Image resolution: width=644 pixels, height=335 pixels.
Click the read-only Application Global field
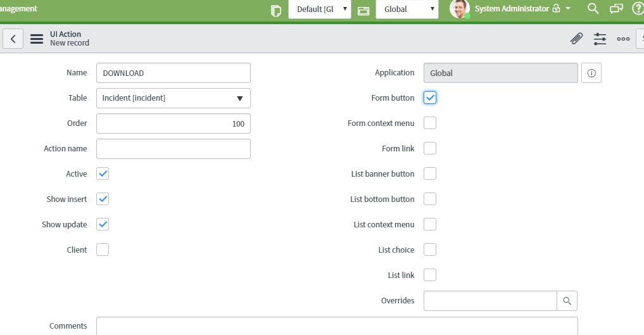tap(501, 73)
